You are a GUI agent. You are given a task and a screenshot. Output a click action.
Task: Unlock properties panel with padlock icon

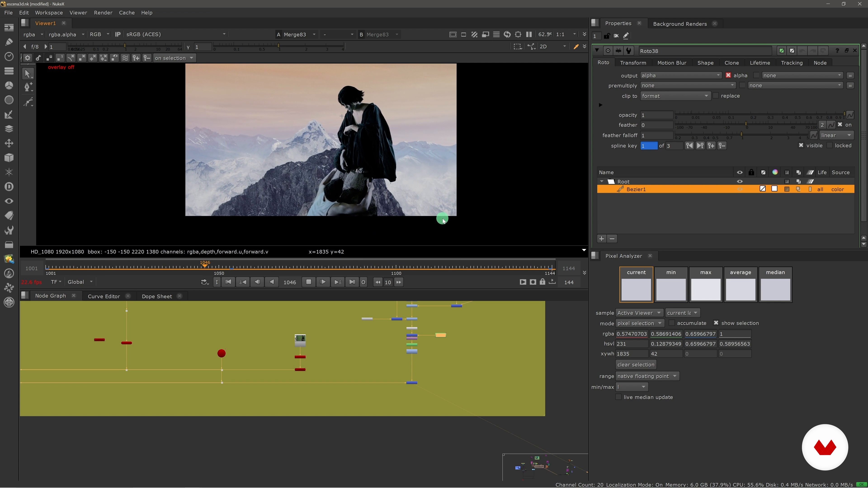[x=606, y=36]
